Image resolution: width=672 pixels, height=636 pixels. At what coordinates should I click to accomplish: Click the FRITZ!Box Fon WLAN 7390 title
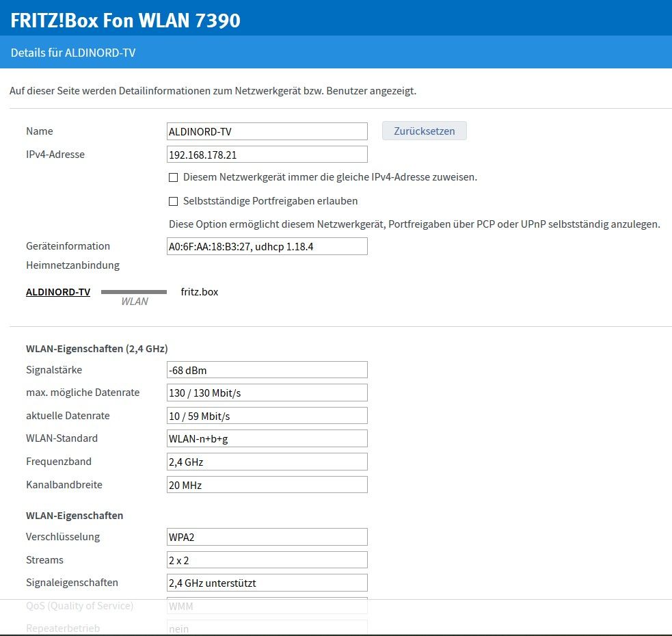point(126,21)
